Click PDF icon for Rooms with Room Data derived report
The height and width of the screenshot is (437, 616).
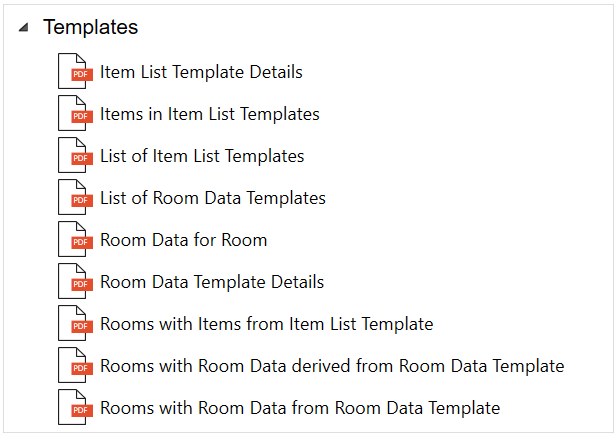tap(74, 367)
